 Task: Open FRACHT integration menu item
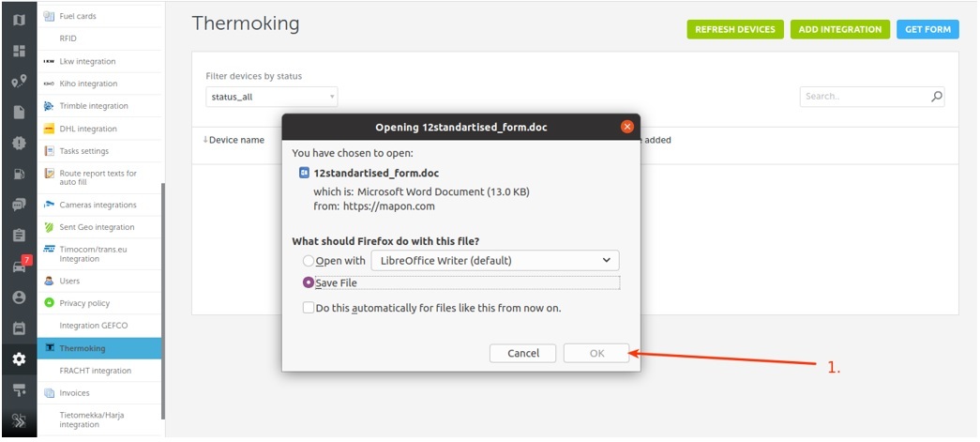[x=100, y=371]
